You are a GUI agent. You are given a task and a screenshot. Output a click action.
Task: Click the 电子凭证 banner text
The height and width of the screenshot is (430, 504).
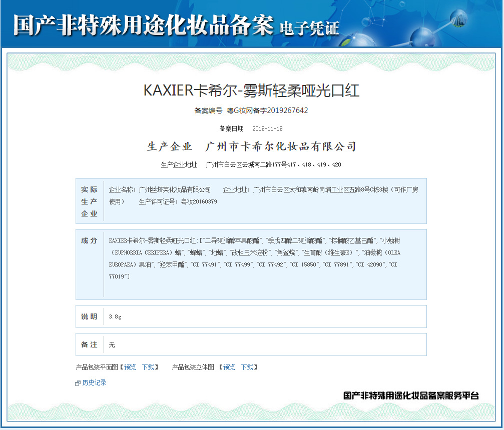pyautogui.click(x=309, y=28)
